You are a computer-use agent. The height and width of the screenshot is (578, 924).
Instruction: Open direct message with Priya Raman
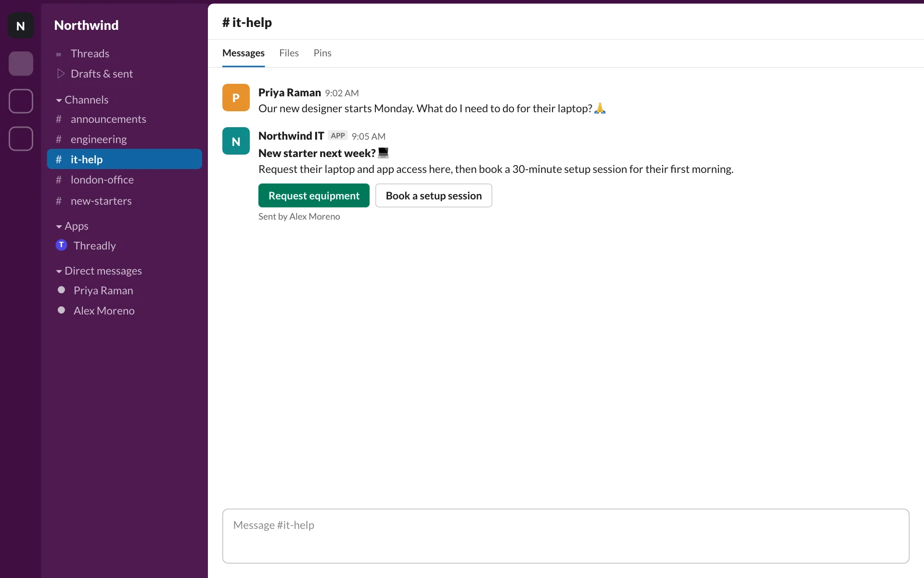[103, 290]
